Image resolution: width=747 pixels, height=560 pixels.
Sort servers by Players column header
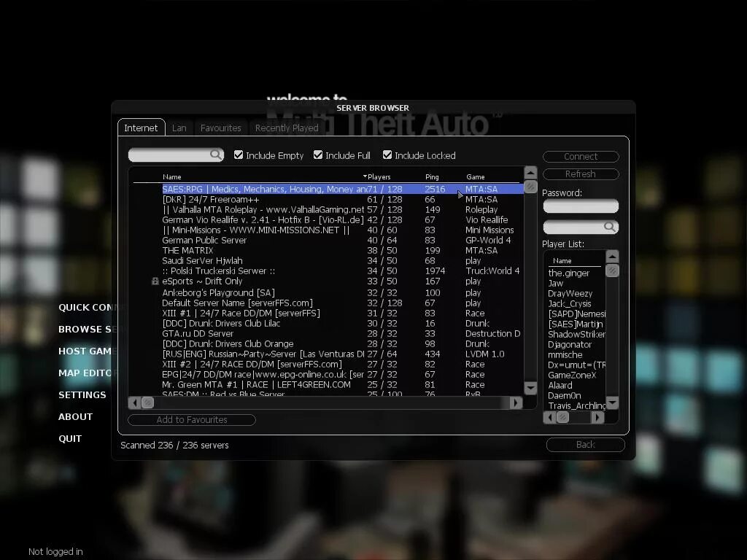click(379, 176)
